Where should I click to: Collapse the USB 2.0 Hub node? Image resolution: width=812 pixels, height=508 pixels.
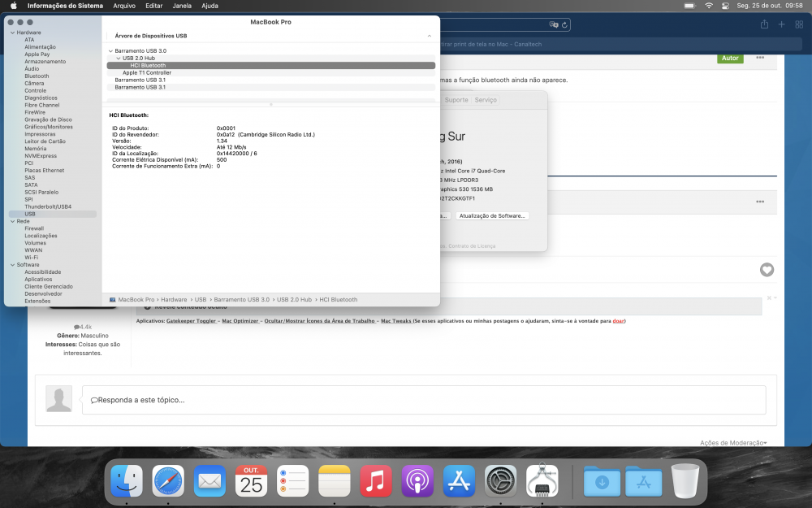tap(118, 58)
